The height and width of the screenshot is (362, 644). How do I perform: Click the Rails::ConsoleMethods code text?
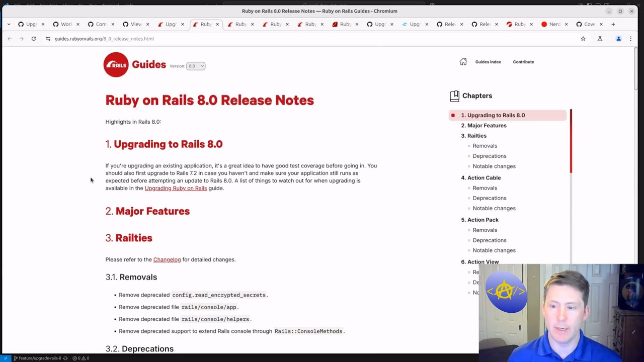coord(308,331)
